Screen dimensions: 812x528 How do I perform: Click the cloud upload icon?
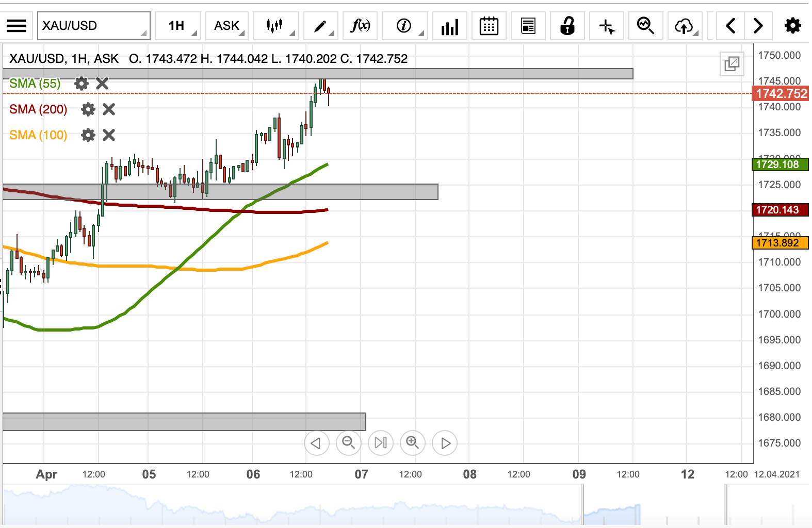click(x=685, y=26)
